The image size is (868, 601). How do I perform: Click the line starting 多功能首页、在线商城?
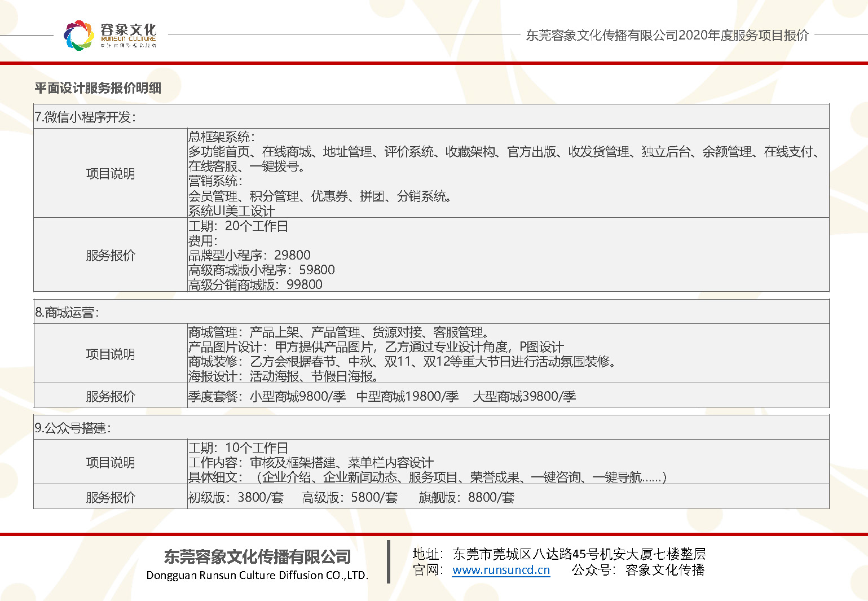coord(504,151)
